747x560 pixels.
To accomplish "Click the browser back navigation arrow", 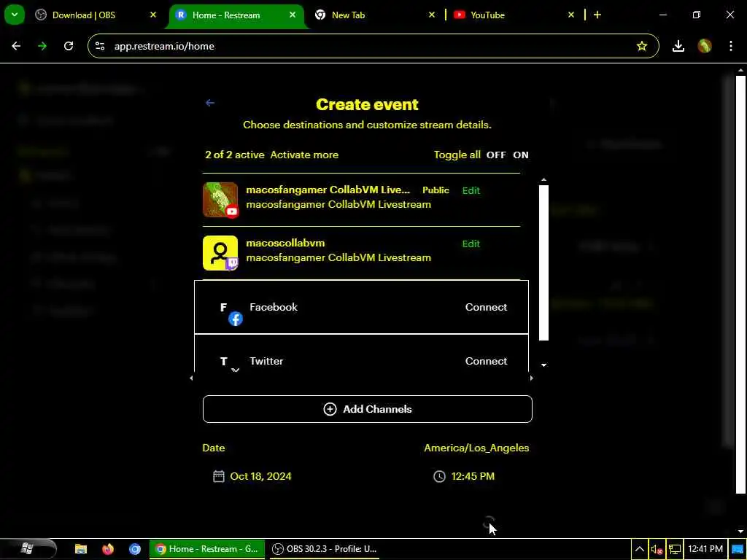I will click(16, 46).
